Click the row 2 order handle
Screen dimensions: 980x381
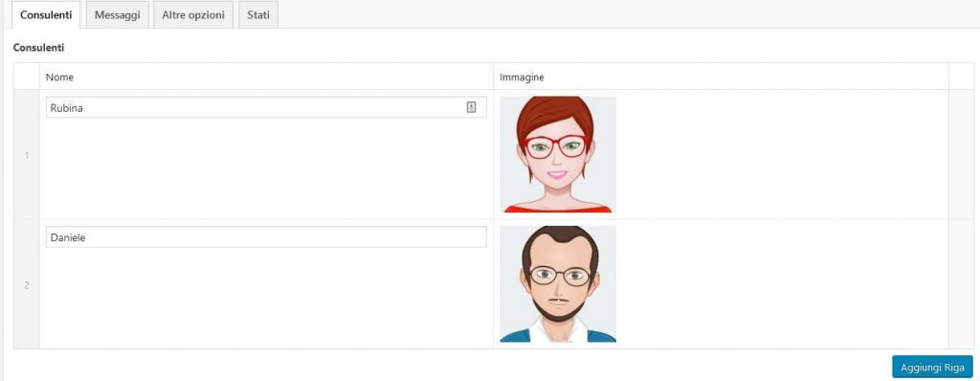click(x=26, y=284)
